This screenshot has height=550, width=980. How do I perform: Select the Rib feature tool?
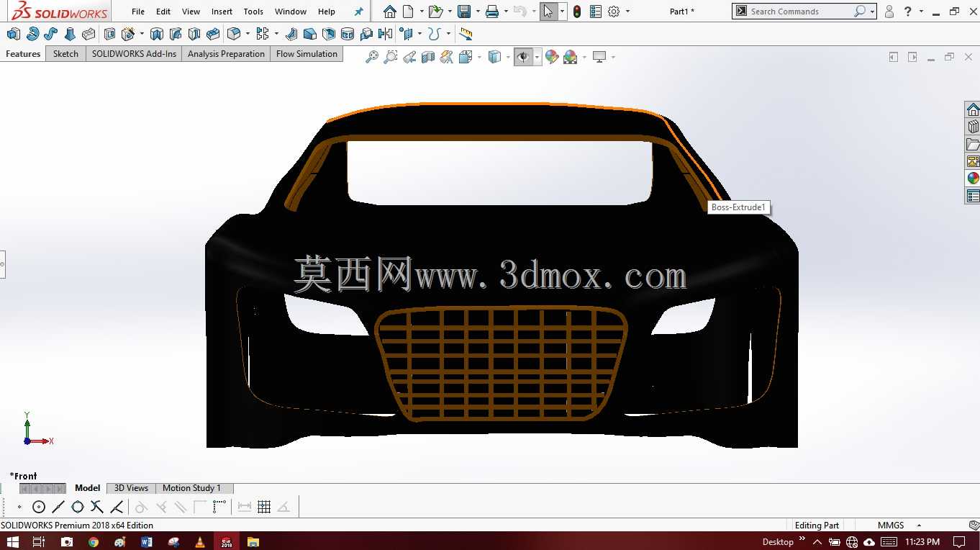pyautogui.click(x=291, y=34)
